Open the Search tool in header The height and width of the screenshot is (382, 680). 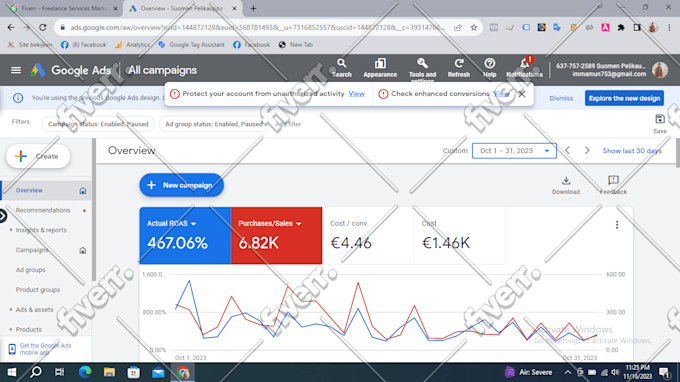[x=342, y=68]
